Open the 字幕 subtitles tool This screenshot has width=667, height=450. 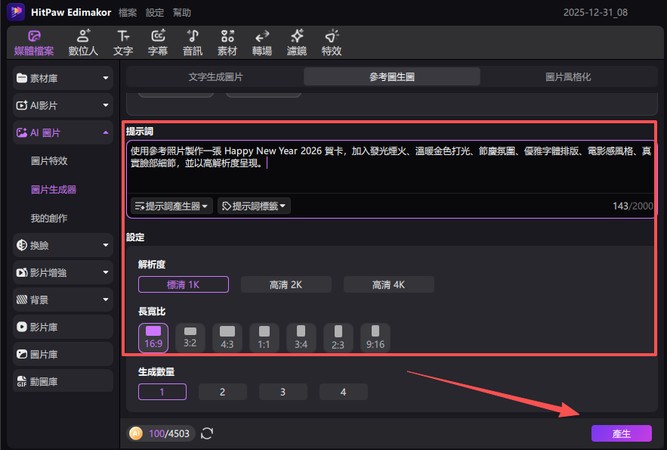pyautogui.click(x=158, y=43)
